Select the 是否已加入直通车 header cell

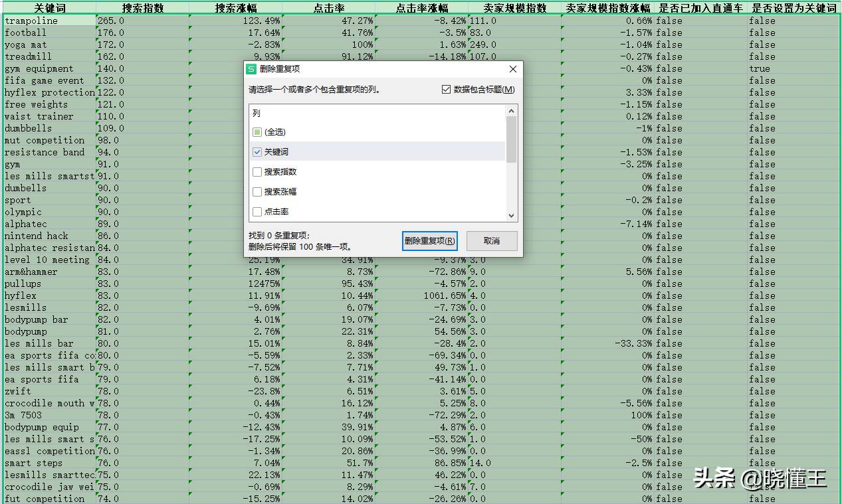coord(700,8)
